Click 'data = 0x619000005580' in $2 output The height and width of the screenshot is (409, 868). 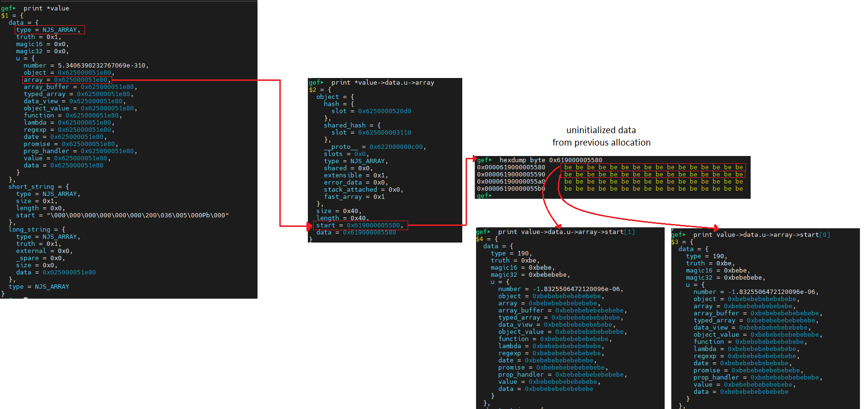coord(356,232)
